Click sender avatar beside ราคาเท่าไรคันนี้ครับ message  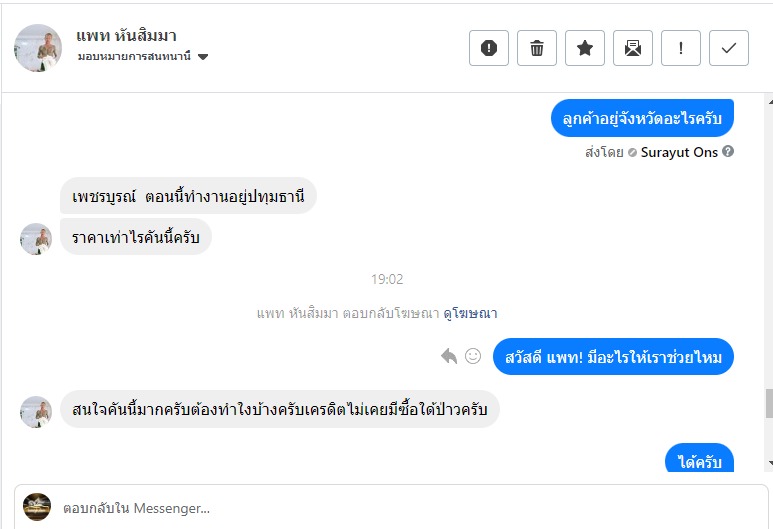click(36, 239)
